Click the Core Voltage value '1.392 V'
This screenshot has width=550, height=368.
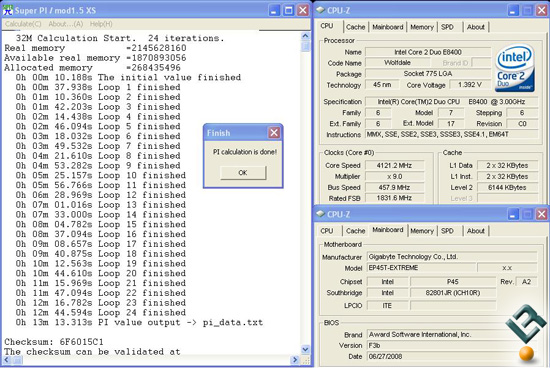pos(470,85)
